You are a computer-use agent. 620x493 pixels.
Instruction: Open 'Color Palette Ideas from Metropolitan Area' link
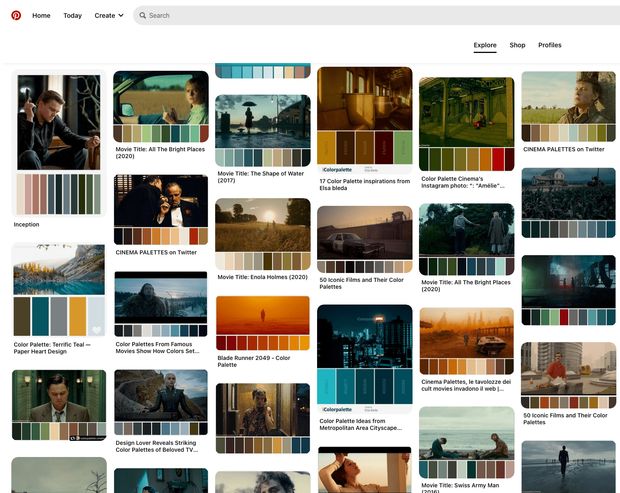click(x=361, y=425)
